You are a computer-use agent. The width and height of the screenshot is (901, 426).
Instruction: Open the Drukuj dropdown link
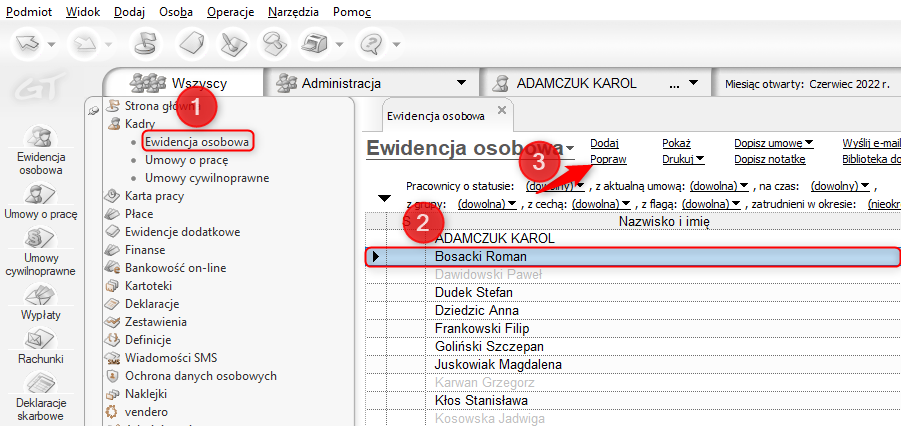(684, 160)
